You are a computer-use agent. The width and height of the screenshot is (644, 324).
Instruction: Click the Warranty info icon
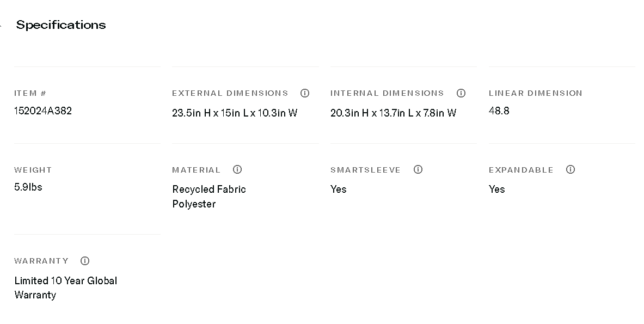click(85, 261)
